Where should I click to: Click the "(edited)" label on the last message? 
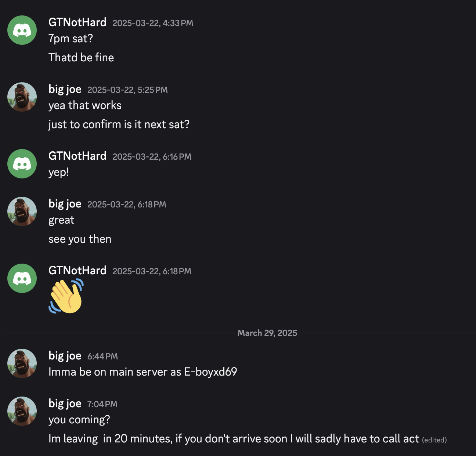pyautogui.click(x=434, y=440)
